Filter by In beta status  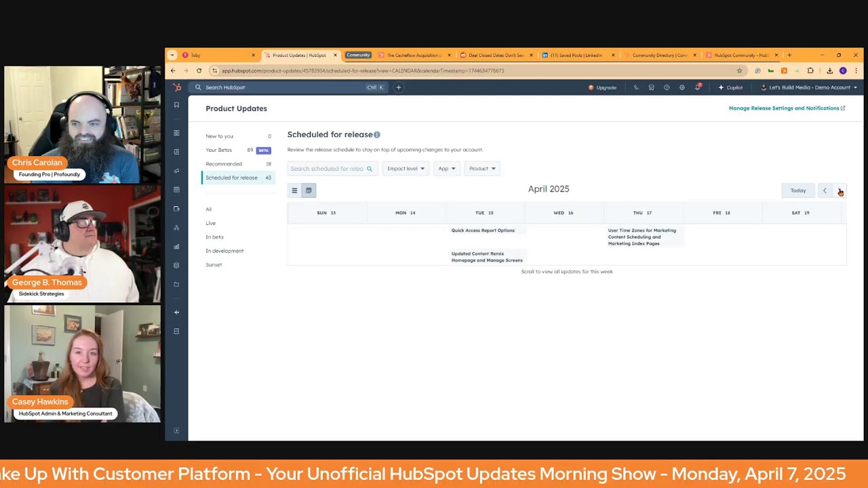214,237
